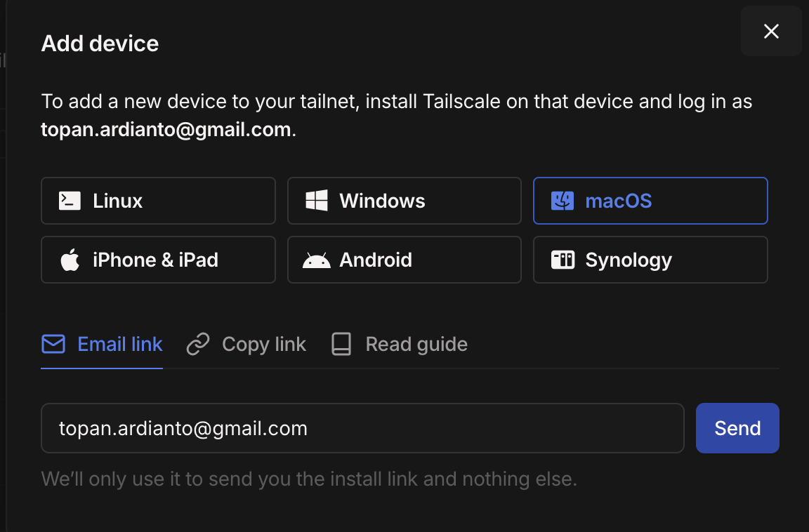
Task: Close the Add device dialog
Action: [x=771, y=31]
